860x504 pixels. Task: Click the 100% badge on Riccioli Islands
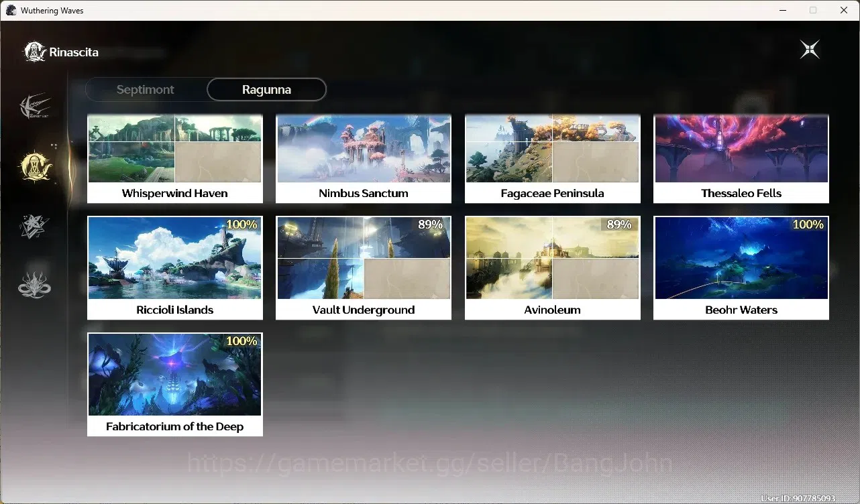click(x=241, y=225)
